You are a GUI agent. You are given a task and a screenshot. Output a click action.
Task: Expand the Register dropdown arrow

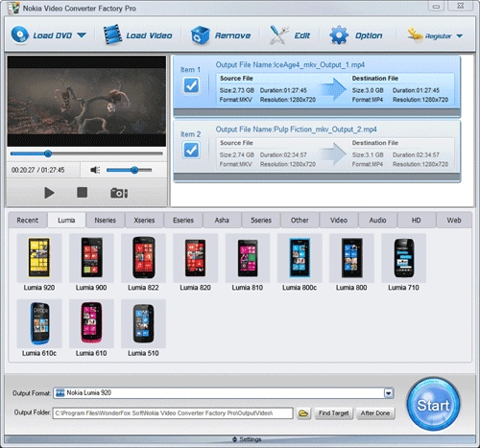click(460, 36)
